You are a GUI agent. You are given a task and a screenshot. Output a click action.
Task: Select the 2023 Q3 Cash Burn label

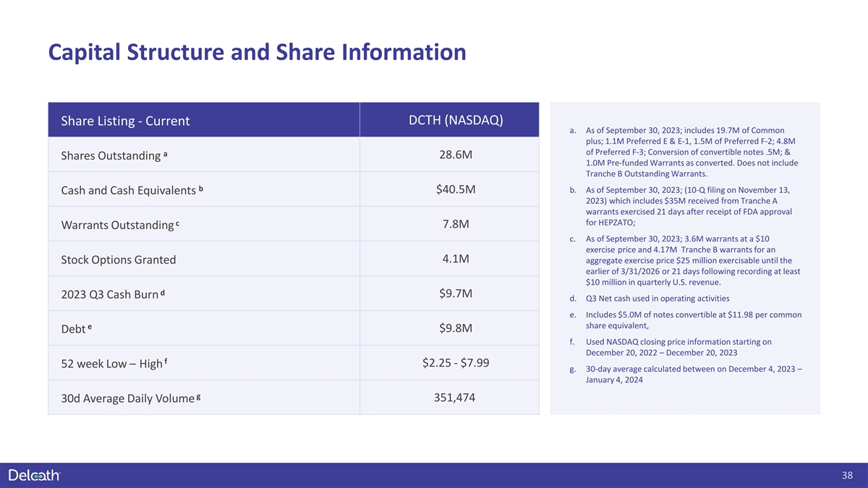click(112, 294)
